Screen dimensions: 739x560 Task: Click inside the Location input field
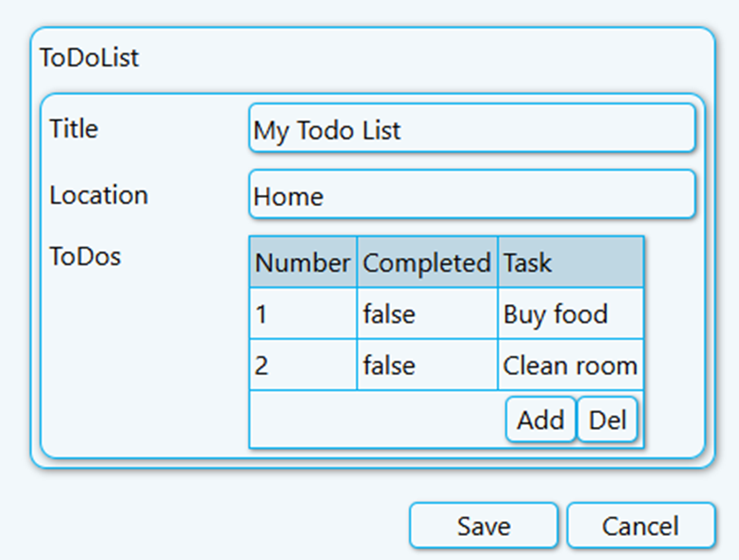click(471, 194)
